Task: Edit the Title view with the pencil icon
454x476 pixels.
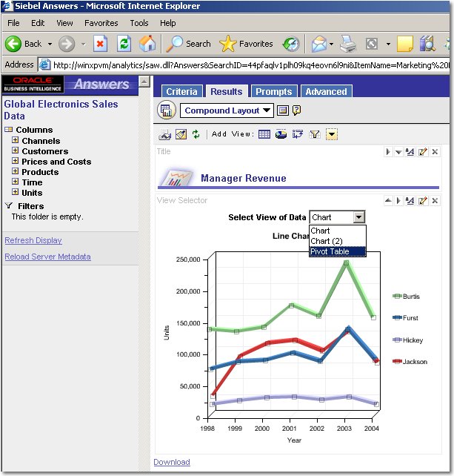Action: (422, 151)
